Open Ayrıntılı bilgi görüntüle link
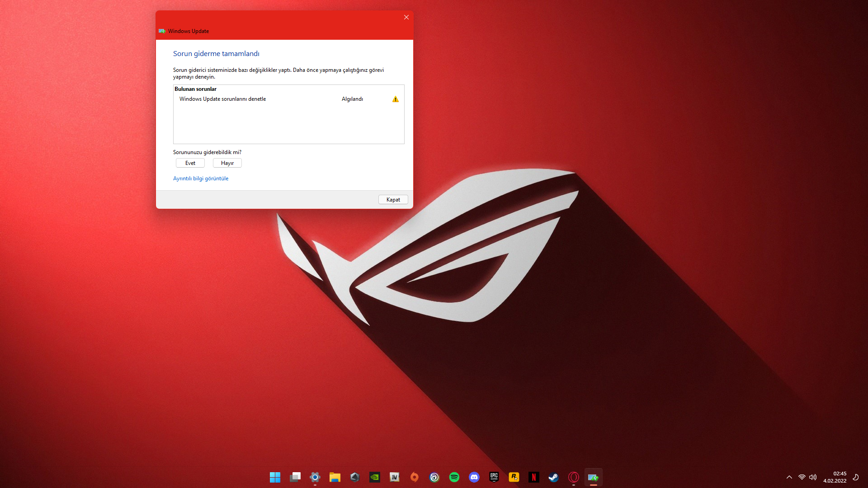Image resolution: width=868 pixels, height=488 pixels. tap(201, 178)
